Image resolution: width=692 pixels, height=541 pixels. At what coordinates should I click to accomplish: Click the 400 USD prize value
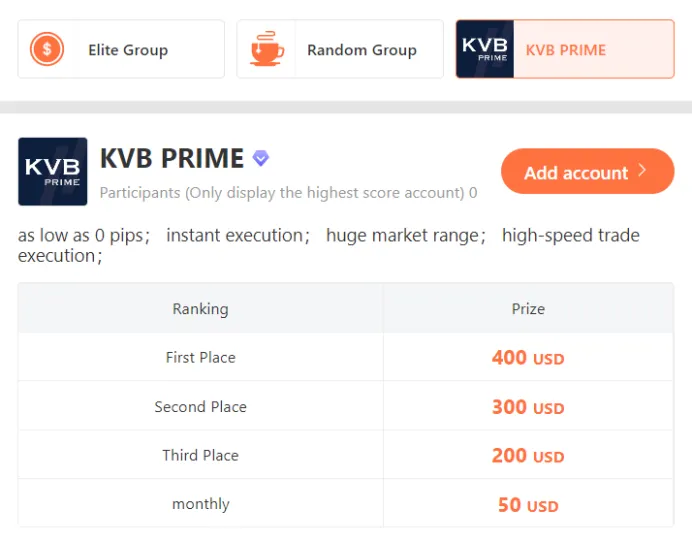tap(528, 357)
